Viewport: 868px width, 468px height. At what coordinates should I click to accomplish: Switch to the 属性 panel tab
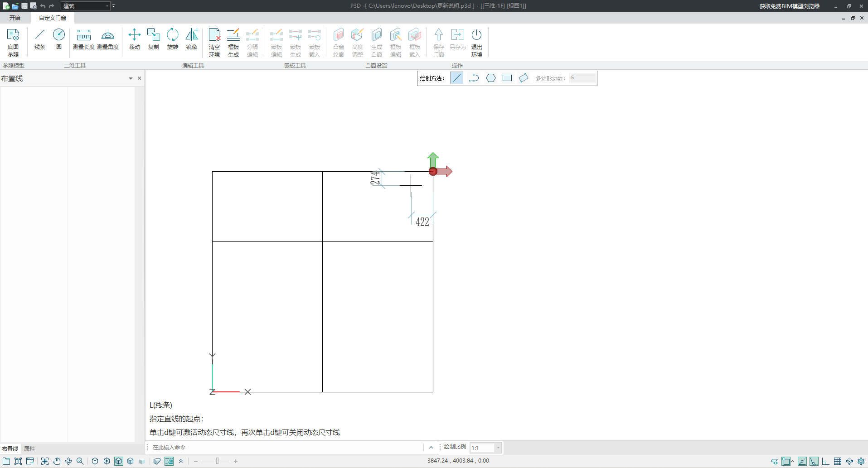(29, 449)
